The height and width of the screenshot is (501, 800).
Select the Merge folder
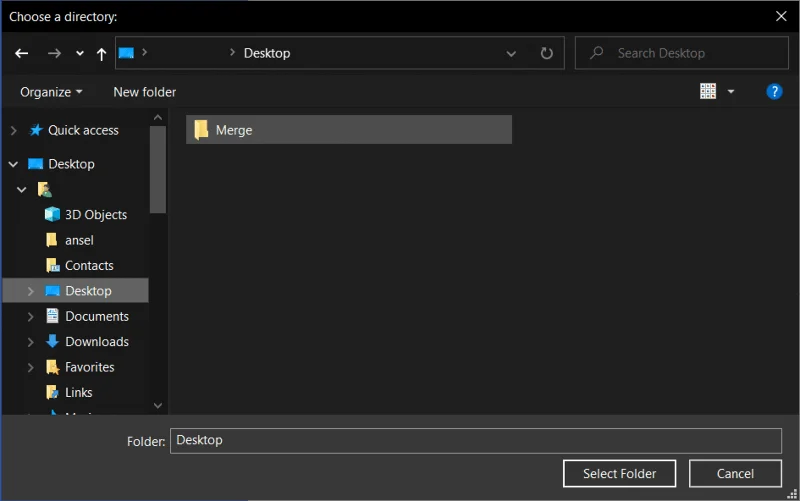tap(349, 130)
